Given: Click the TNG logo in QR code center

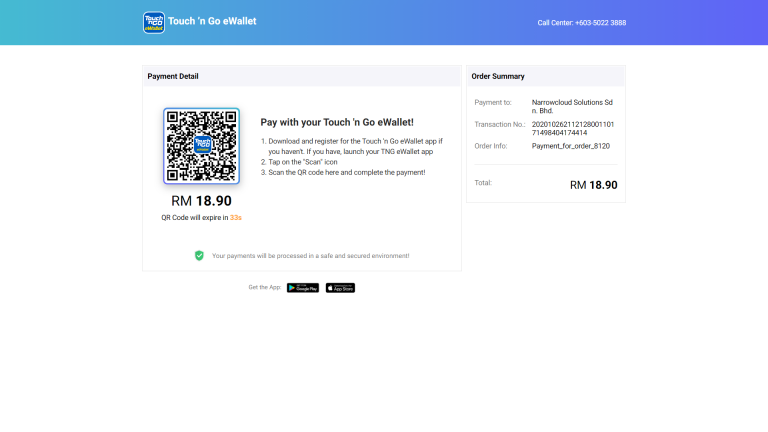Looking at the screenshot, I should pyautogui.click(x=202, y=145).
